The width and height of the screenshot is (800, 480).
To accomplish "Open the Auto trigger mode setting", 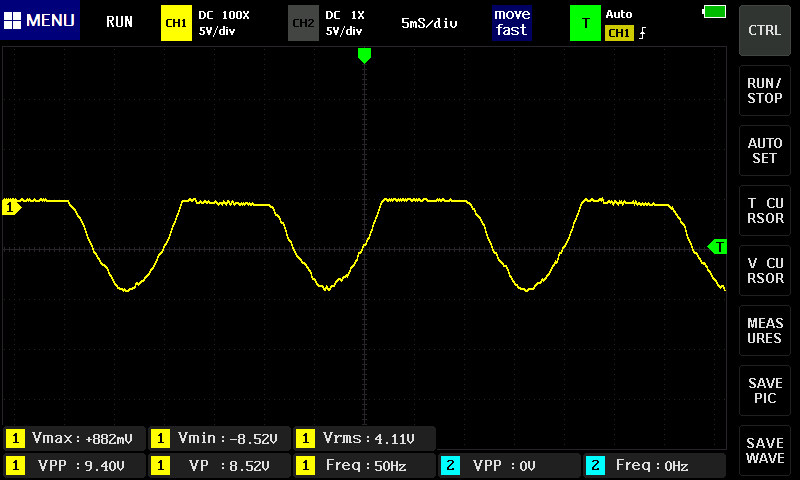I will [x=620, y=14].
